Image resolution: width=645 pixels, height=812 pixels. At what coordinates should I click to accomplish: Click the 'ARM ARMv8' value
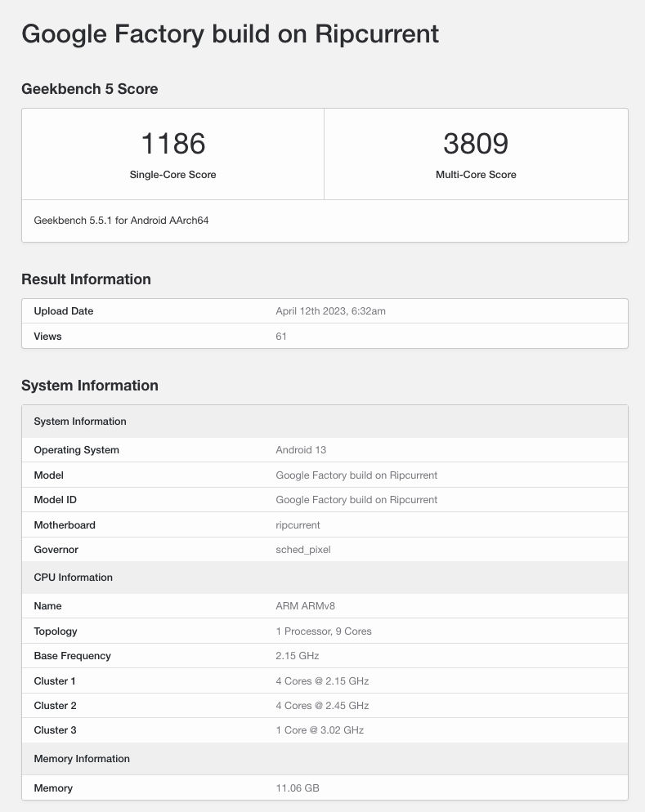click(305, 606)
